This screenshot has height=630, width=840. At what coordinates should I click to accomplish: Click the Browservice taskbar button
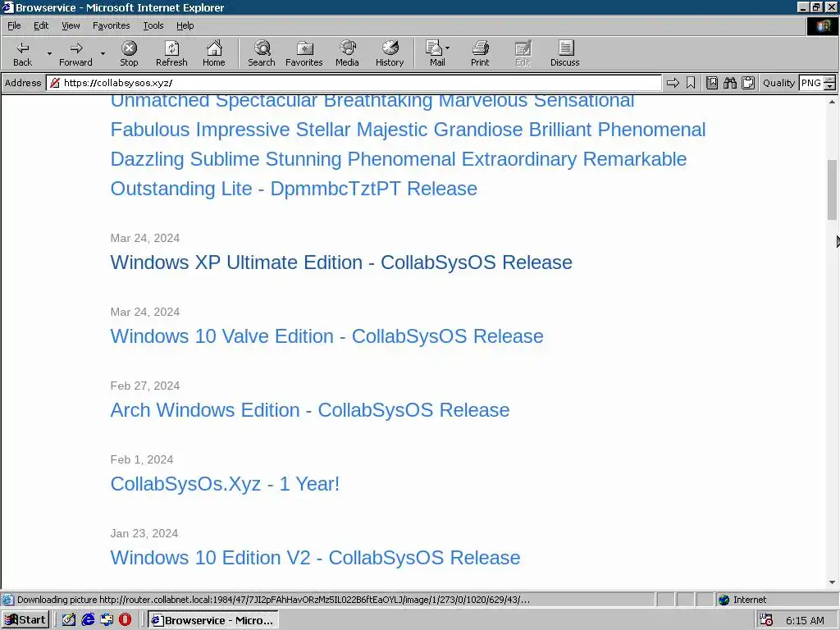(212, 620)
